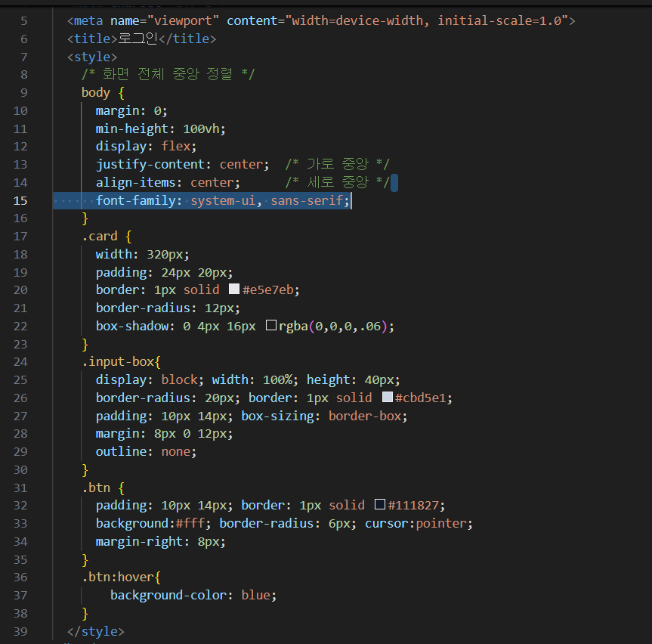Place cursor on the .card selector
The height and width of the screenshot is (644, 652).
click(99, 236)
